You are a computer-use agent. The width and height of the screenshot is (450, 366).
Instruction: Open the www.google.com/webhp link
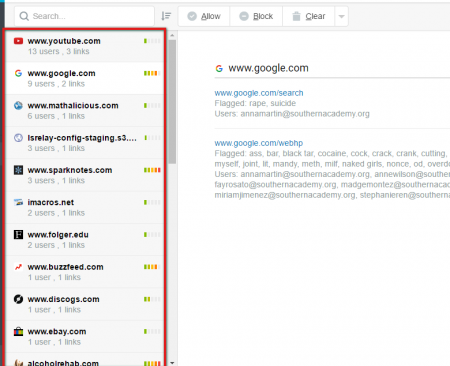259,143
